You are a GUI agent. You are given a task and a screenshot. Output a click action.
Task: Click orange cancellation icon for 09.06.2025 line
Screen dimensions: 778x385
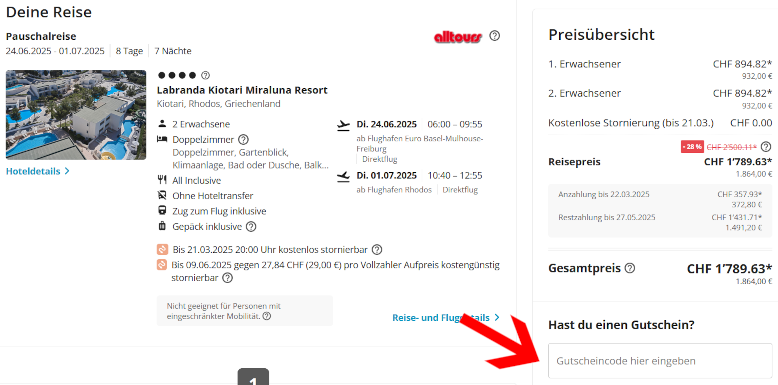tap(162, 264)
